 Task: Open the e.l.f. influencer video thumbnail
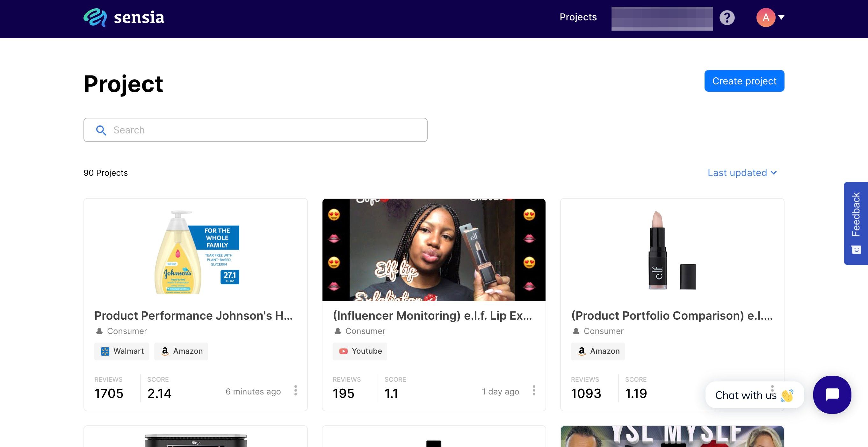(434, 250)
